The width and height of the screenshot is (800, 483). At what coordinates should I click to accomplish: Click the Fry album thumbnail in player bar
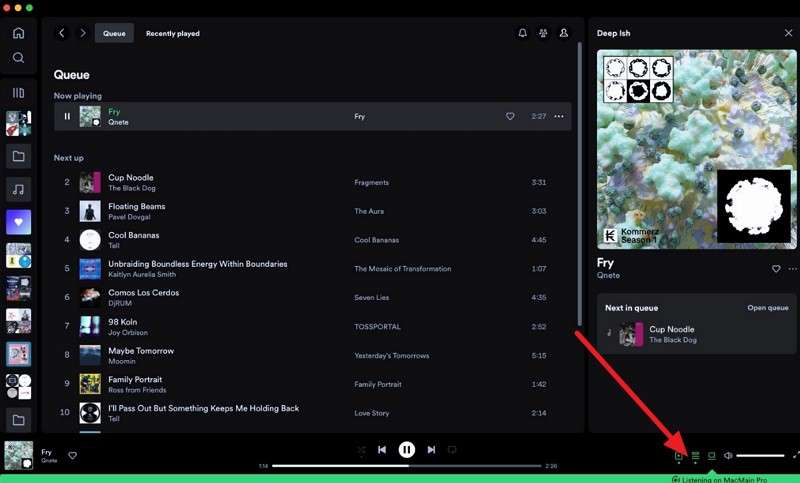click(x=19, y=455)
